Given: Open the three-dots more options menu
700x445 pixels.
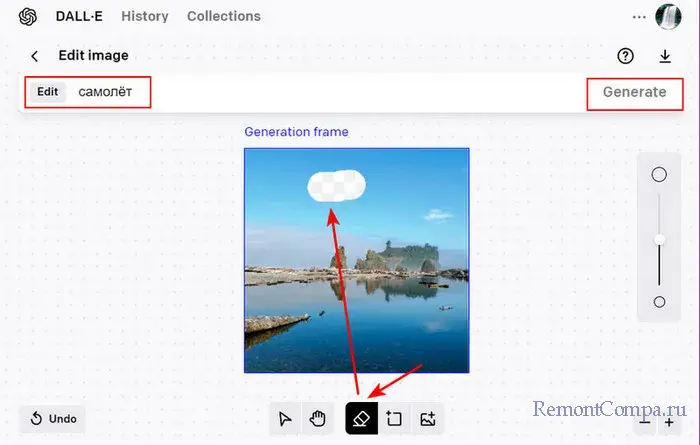Looking at the screenshot, I should tap(639, 16).
